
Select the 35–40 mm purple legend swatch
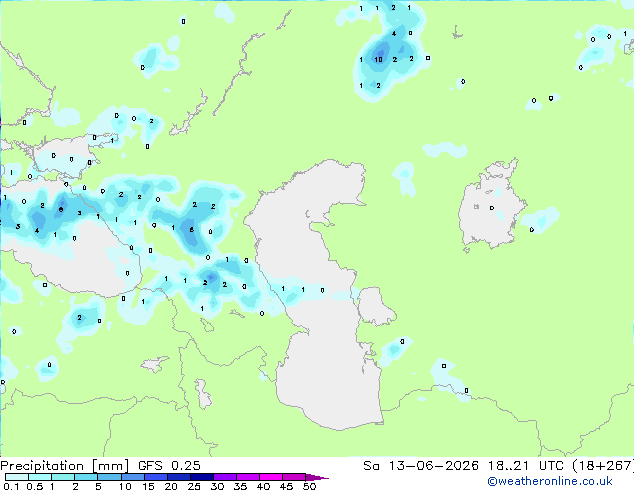pyautogui.click(x=247, y=477)
